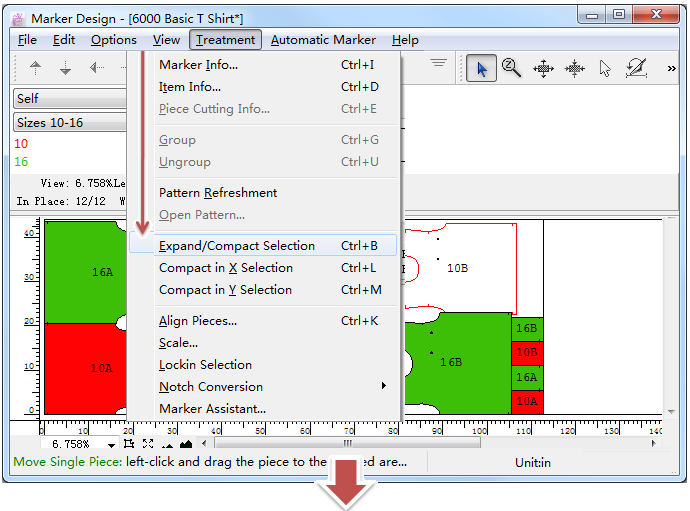Select size 16 in size list
This screenshot has height=511, width=690.
[x=21, y=161]
